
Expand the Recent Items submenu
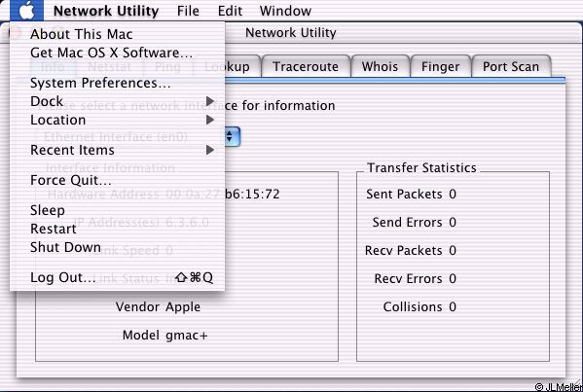(117, 150)
